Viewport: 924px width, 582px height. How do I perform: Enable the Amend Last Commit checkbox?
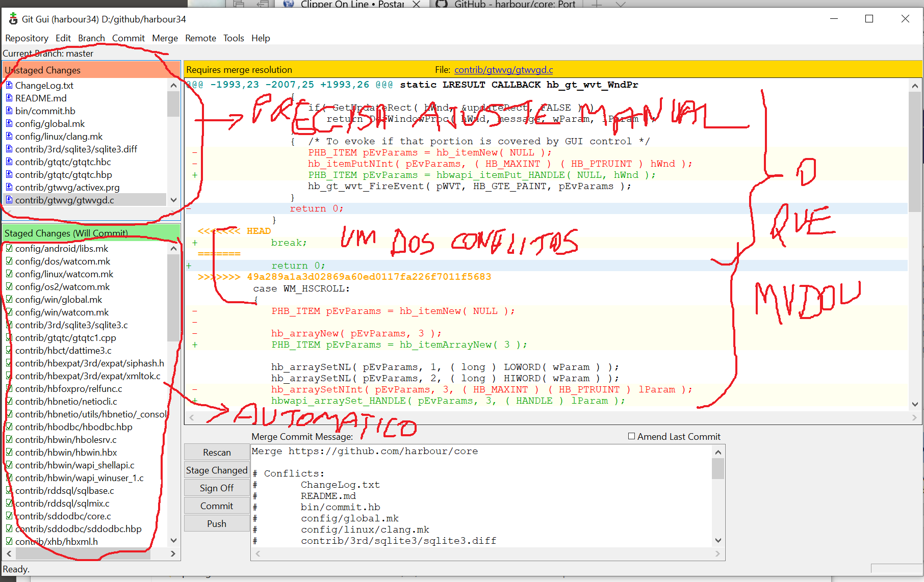tap(631, 436)
